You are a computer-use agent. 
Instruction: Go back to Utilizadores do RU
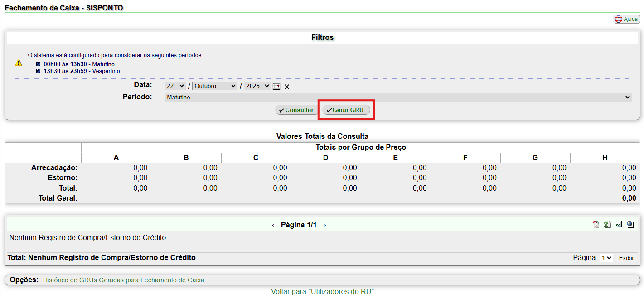tap(322, 291)
